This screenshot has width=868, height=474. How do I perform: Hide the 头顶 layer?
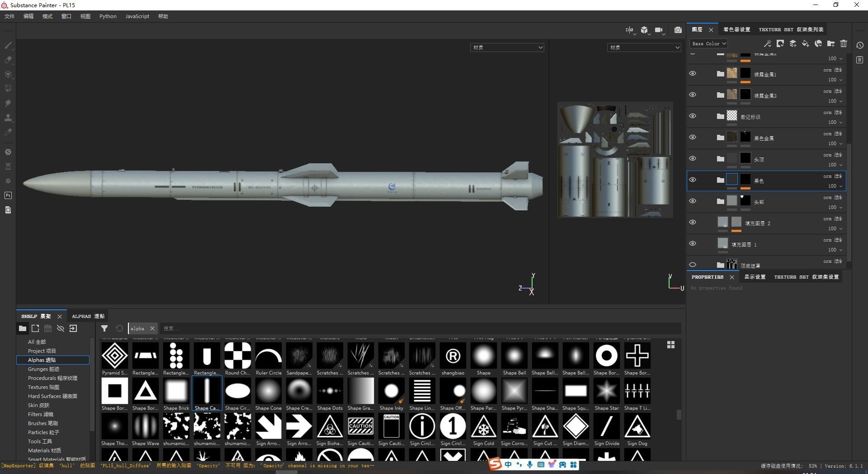click(x=693, y=159)
